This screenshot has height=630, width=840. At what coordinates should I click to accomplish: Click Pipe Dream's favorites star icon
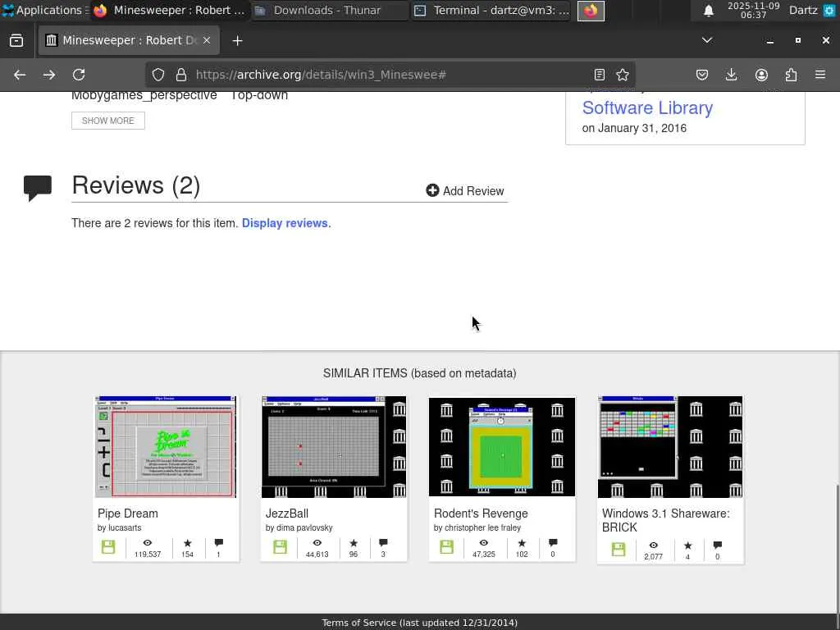[188, 543]
